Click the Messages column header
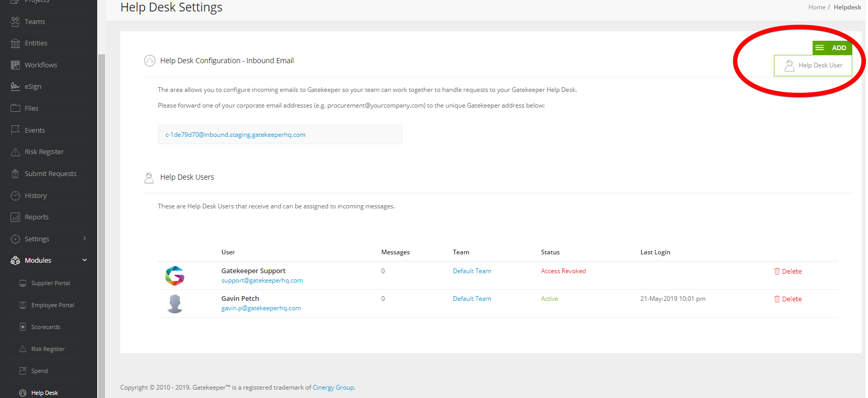Image resolution: width=868 pixels, height=398 pixels. [395, 252]
